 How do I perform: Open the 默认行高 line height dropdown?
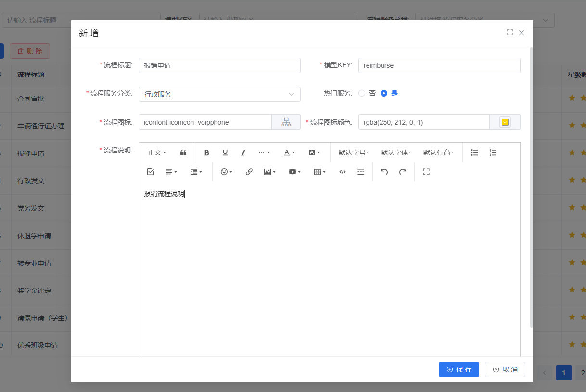[438, 152]
